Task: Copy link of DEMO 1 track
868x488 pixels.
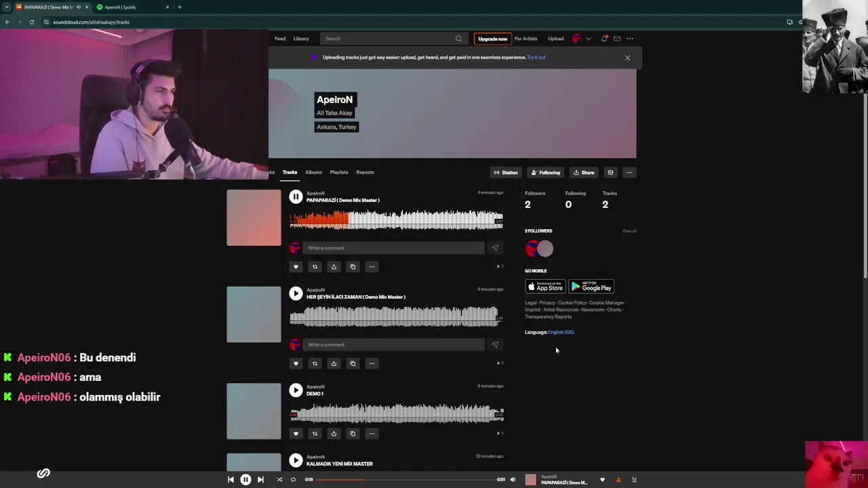Action: click(x=353, y=433)
